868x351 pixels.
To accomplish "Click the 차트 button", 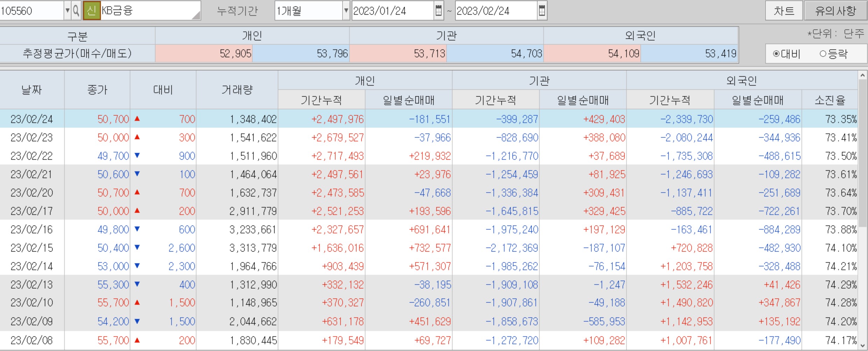I will coord(784,11).
